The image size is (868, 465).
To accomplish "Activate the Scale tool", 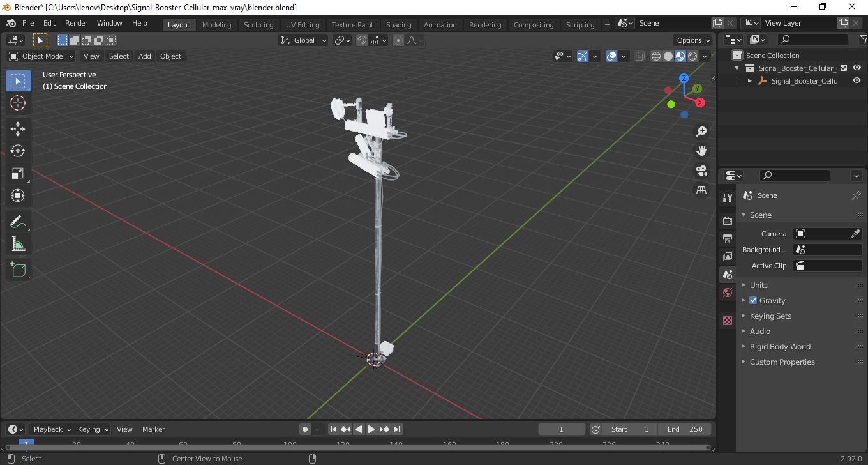I will point(18,173).
